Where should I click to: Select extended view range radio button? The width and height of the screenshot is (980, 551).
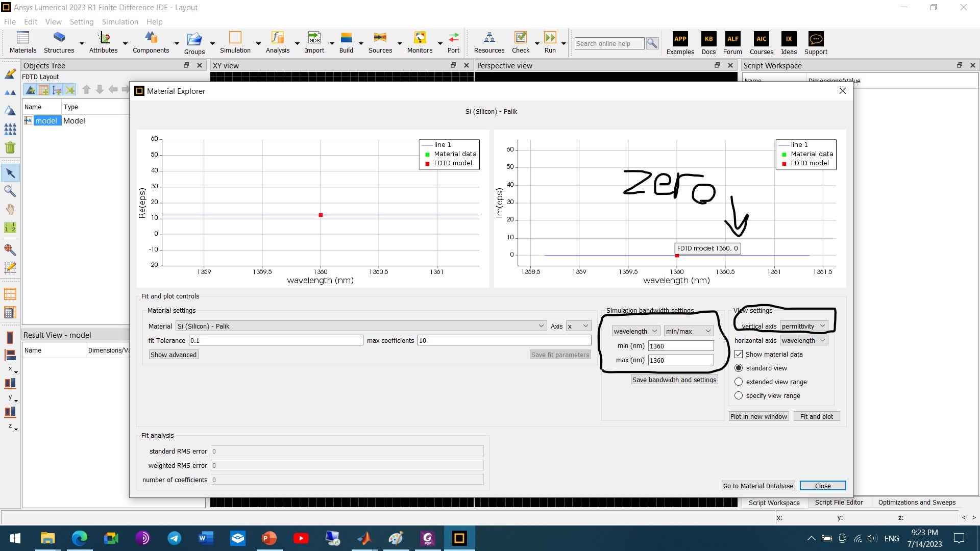pyautogui.click(x=739, y=382)
